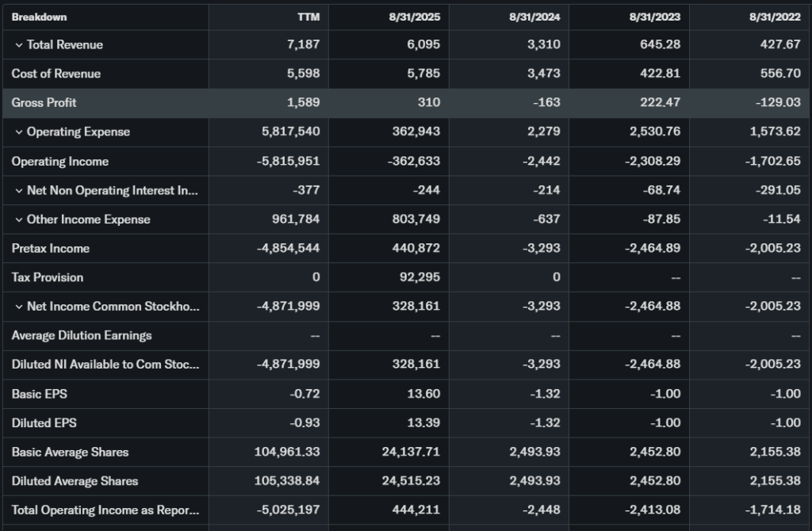Image resolution: width=812 pixels, height=531 pixels.
Task: Click the Cost of Revenue row label
Action: tap(56, 74)
